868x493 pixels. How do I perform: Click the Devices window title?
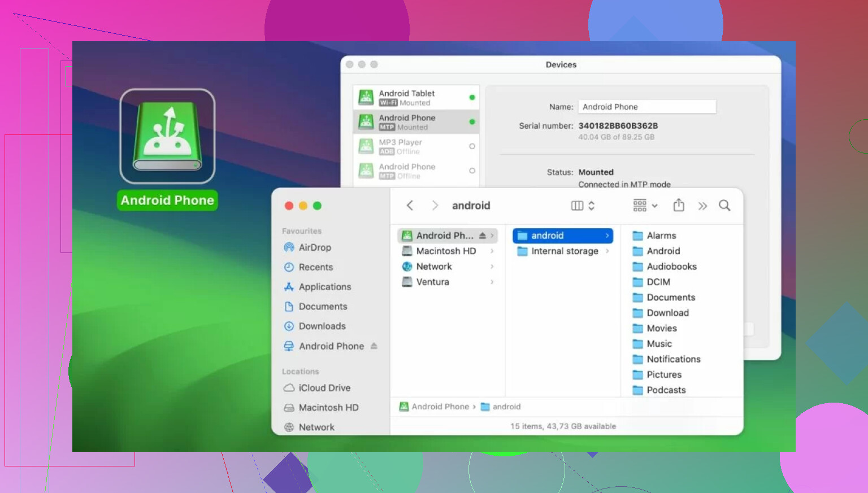tap(561, 64)
